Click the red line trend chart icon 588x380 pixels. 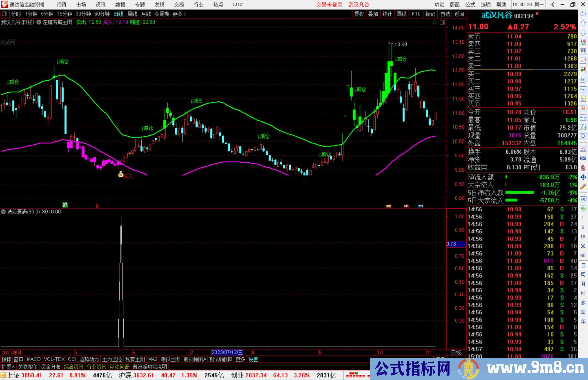click(583, 60)
